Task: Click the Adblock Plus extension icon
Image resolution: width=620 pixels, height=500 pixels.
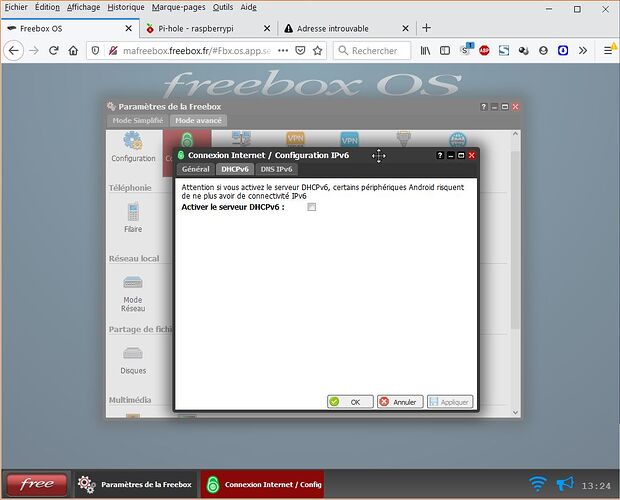Action: coord(484,51)
